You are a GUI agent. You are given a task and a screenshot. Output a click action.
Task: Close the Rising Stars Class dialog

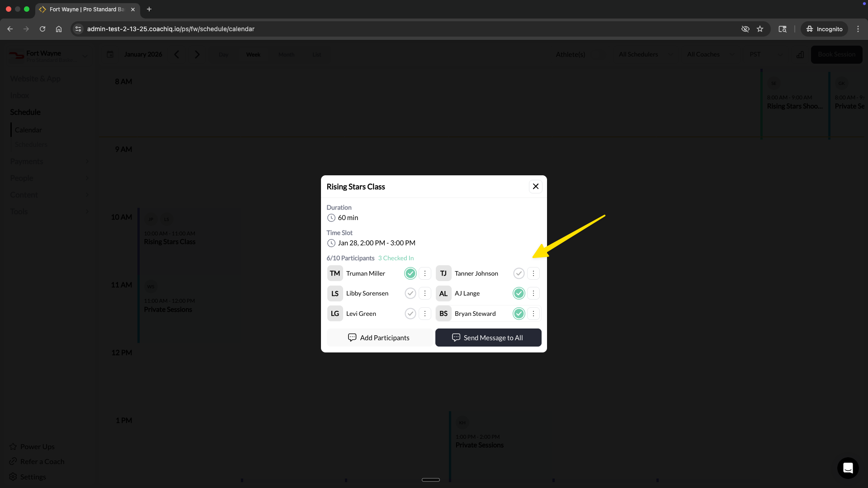[x=535, y=187]
